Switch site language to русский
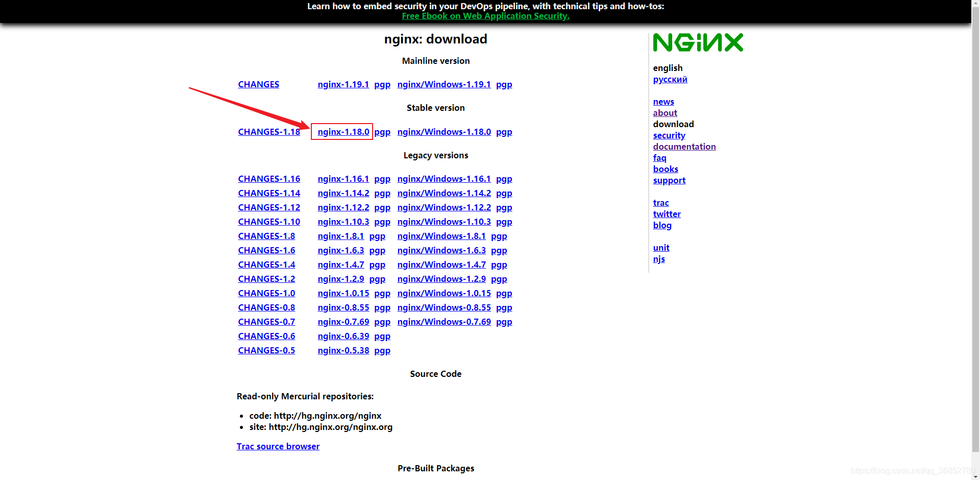The image size is (980, 480). click(670, 79)
